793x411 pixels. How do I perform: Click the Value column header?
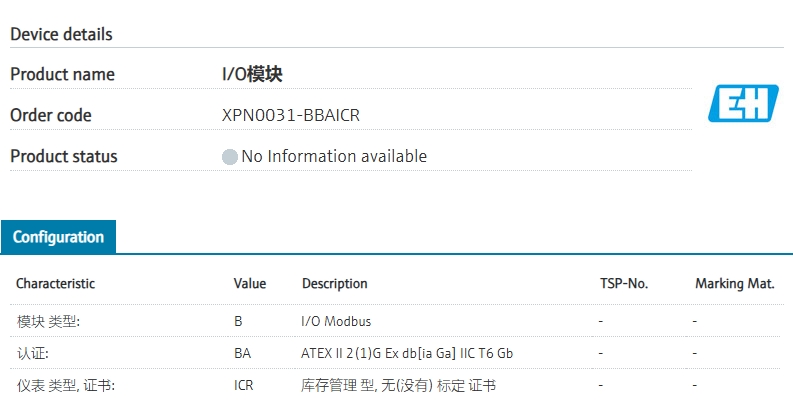point(250,283)
